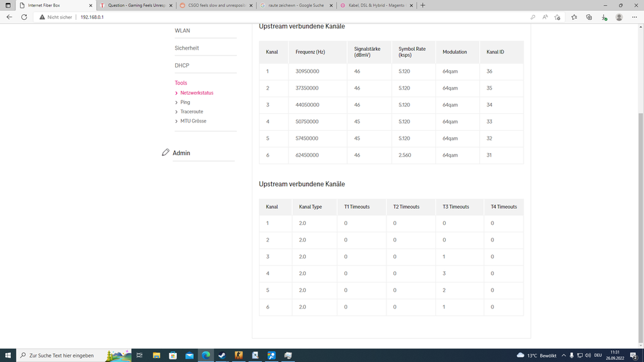Reload the router page

24,17
